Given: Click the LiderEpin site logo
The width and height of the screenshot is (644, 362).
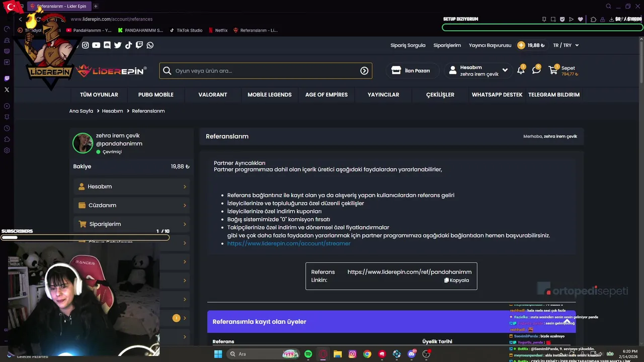Looking at the screenshot, I should [112, 71].
